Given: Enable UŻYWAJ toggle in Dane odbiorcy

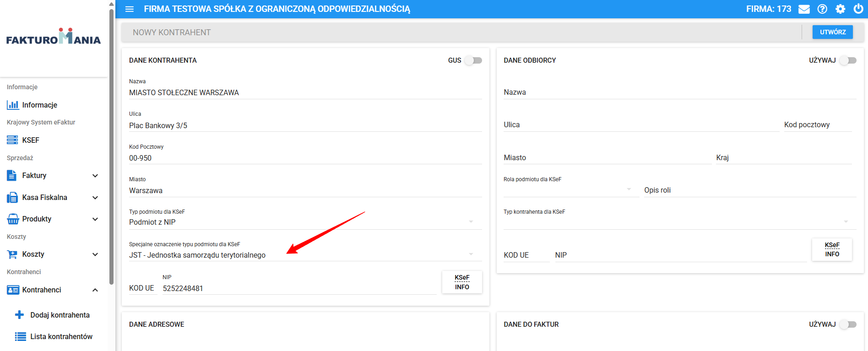Looking at the screenshot, I should (848, 60).
